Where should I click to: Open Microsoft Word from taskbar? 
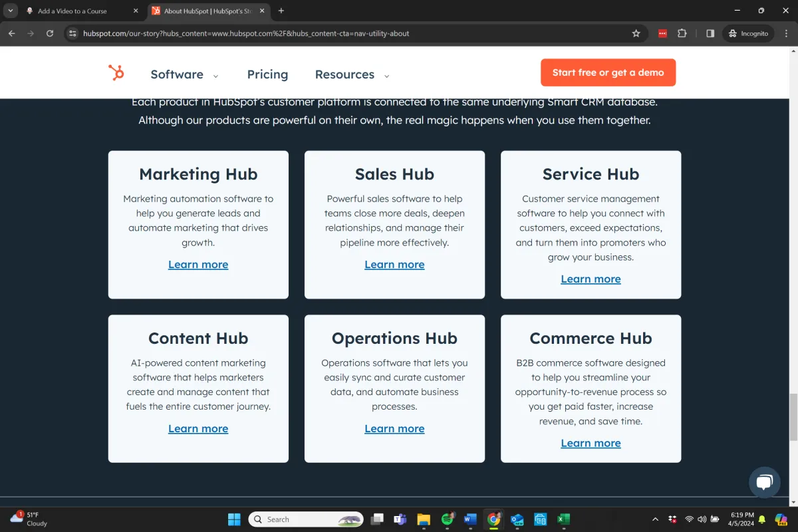click(x=470, y=519)
